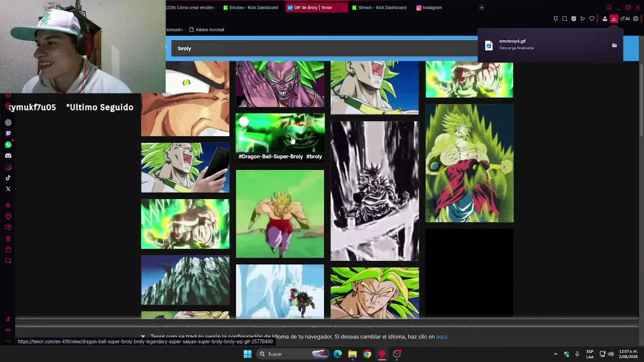Click the pin icon in browser toolbar
This screenshot has width=644, height=362.
pos(555,19)
